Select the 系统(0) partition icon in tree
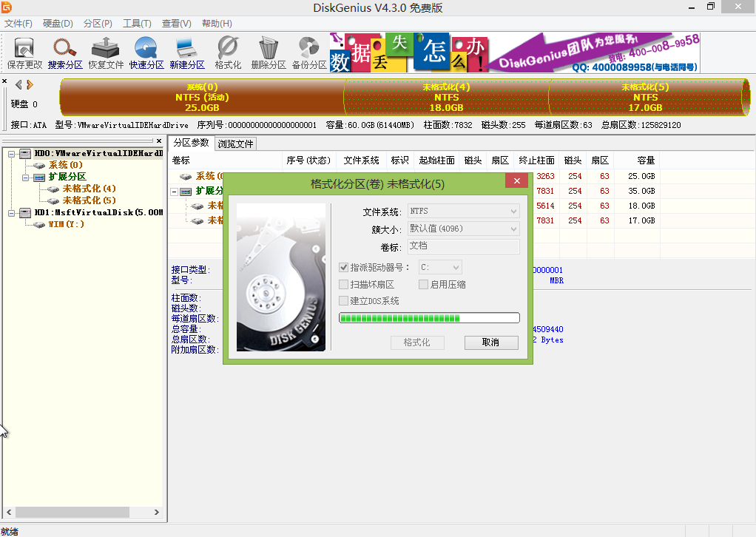756x537 pixels. [39, 166]
